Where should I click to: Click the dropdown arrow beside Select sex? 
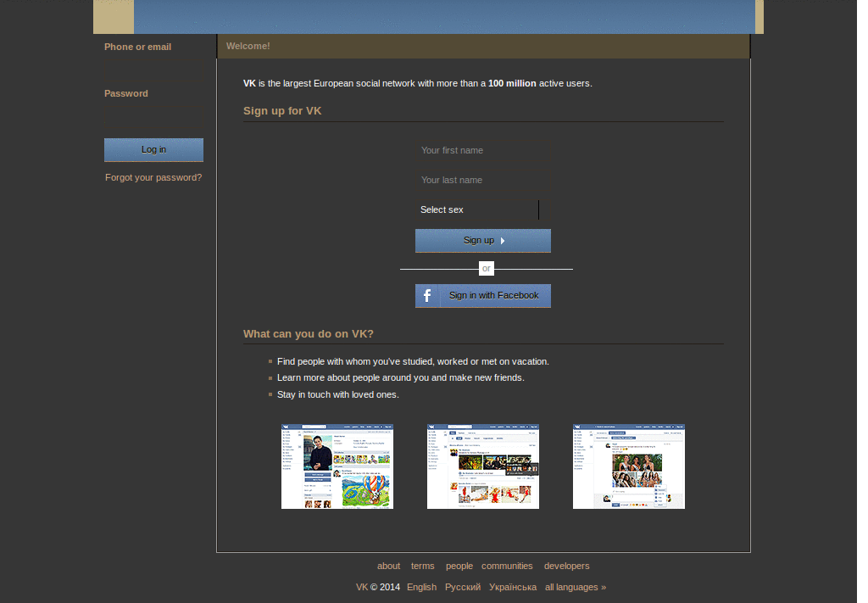point(545,209)
